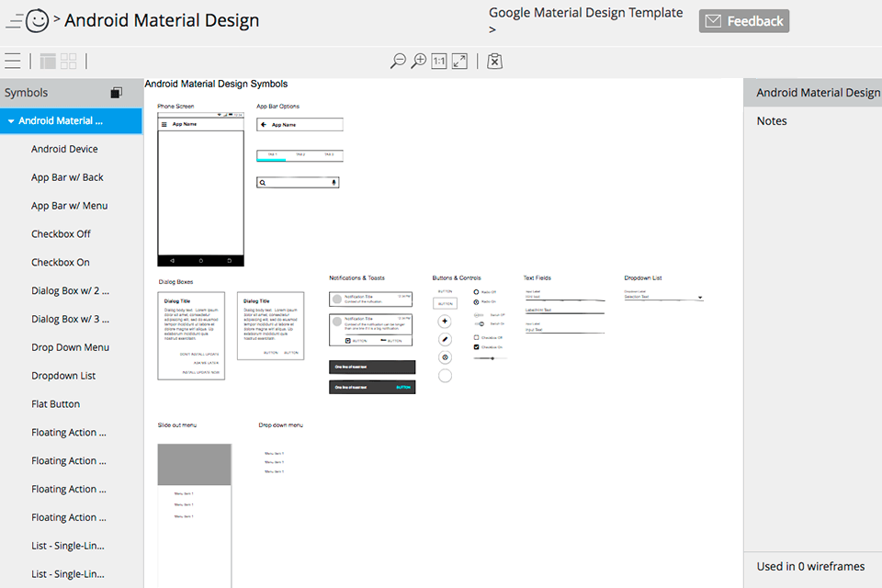The image size is (882, 588).
Task: Select Dropdown List symbol
Action: tap(63, 375)
